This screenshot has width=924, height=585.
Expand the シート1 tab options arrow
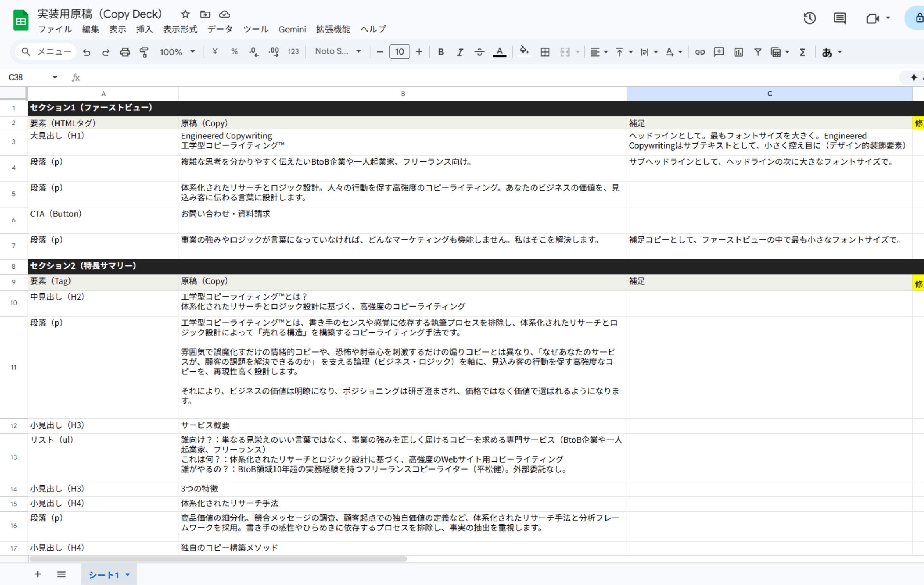(127, 574)
